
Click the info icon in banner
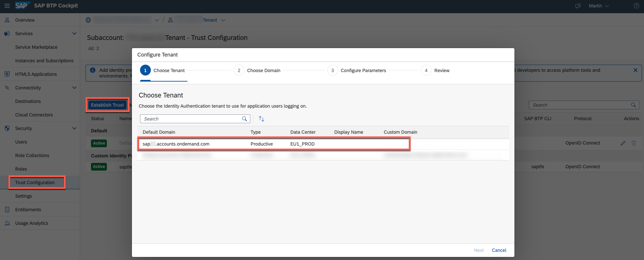click(93, 70)
